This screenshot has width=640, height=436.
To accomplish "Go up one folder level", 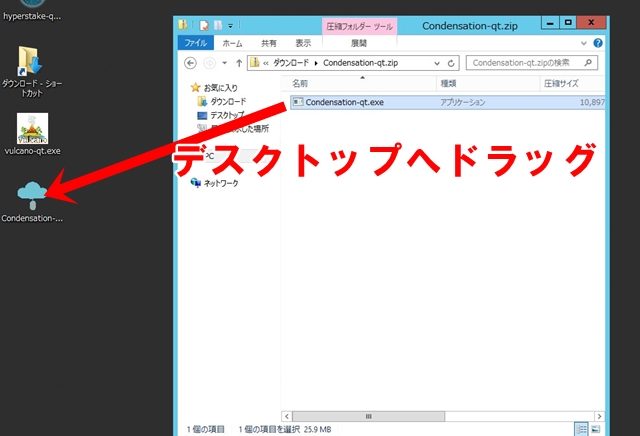I will tap(239, 63).
